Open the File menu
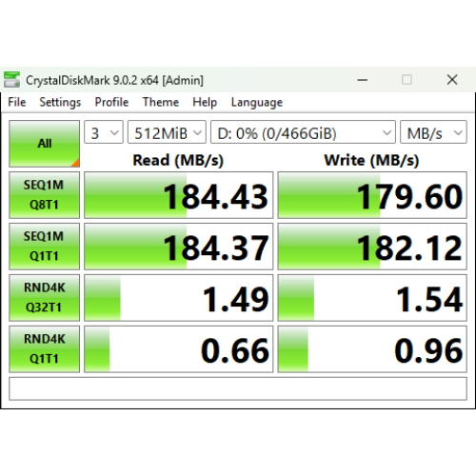 pyautogui.click(x=17, y=102)
